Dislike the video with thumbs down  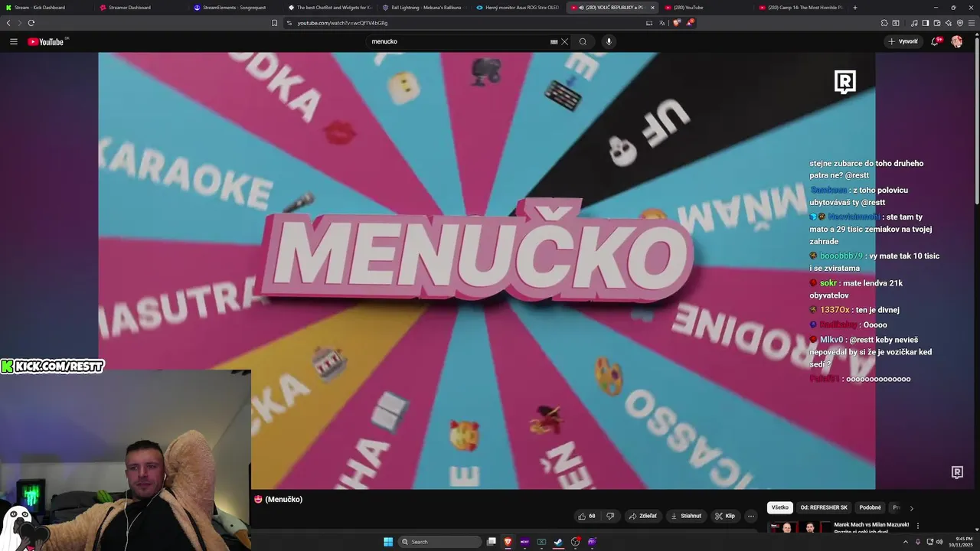[610, 516]
